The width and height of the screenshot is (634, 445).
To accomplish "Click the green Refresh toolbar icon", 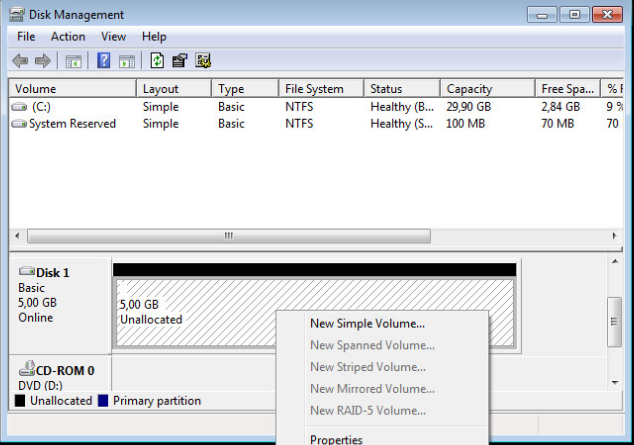I will (x=157, y=61).
